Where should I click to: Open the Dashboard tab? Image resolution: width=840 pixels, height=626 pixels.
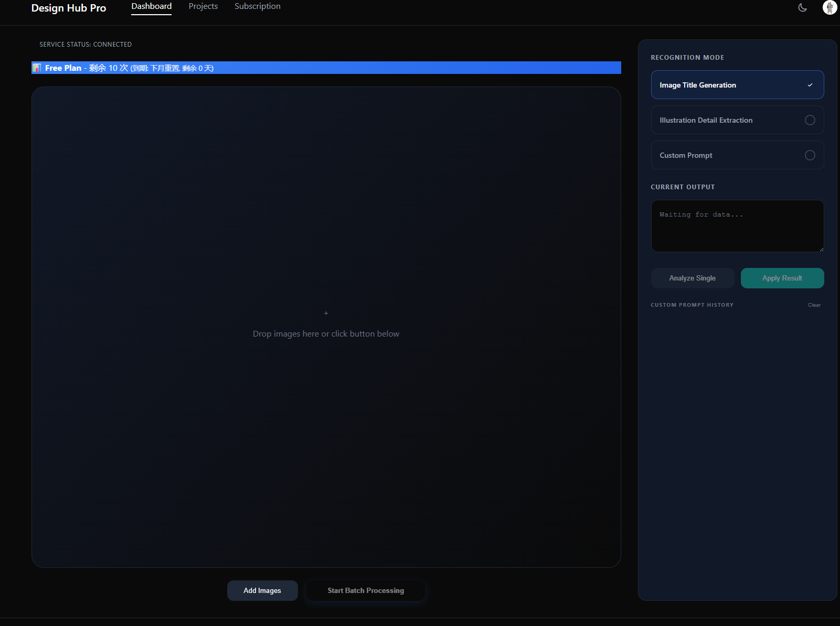click(151, 6)
